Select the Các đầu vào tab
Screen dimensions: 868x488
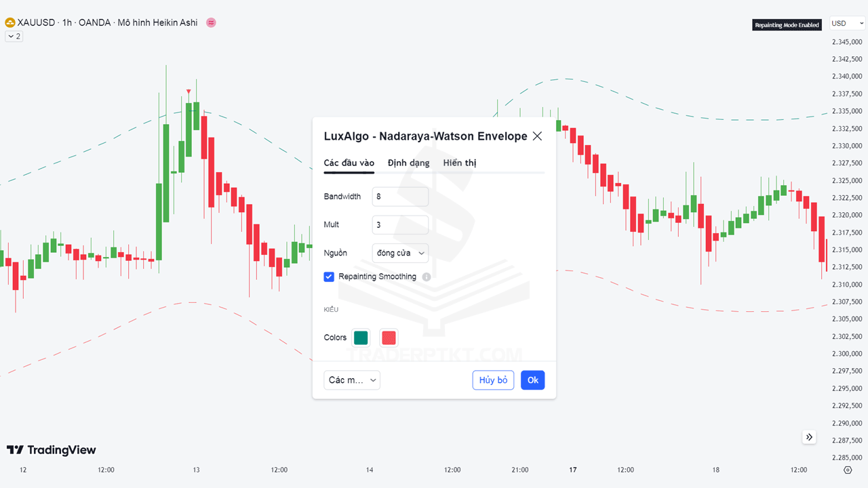(349, 163)
